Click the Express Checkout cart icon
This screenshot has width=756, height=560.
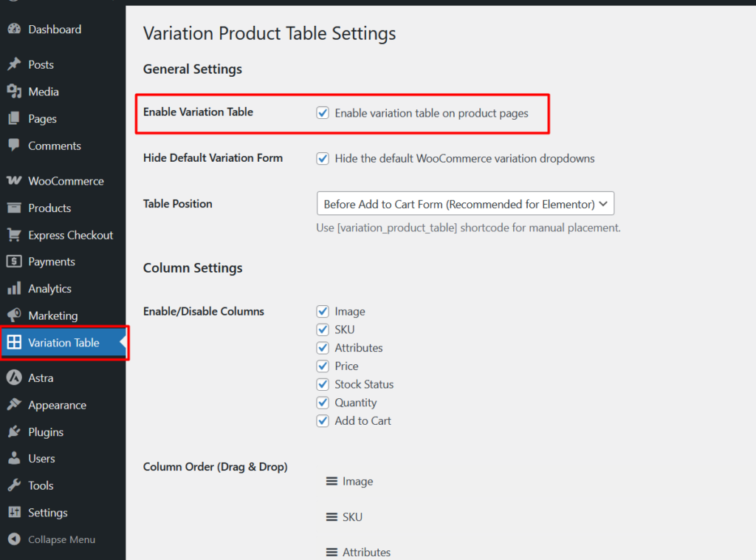13,235
